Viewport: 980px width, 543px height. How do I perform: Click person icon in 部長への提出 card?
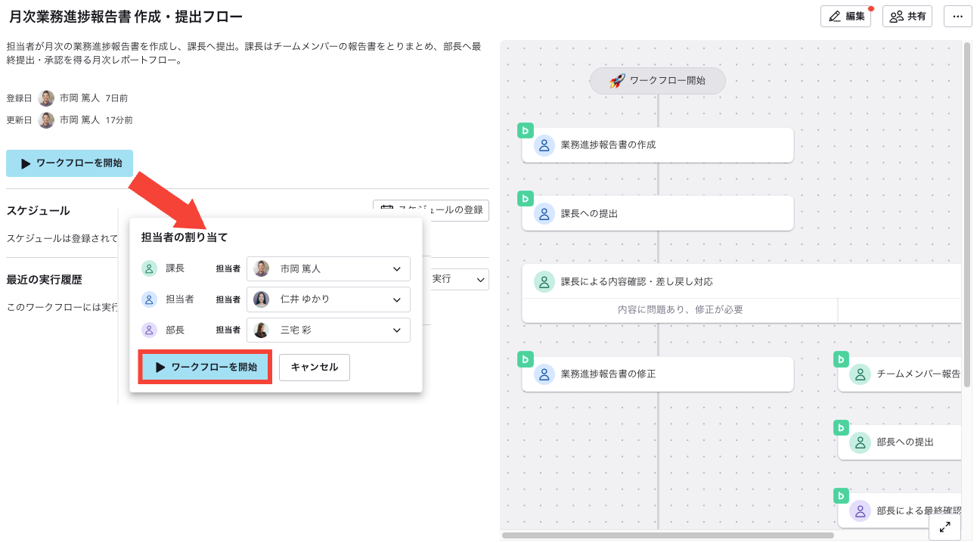[x=861, y=442]
